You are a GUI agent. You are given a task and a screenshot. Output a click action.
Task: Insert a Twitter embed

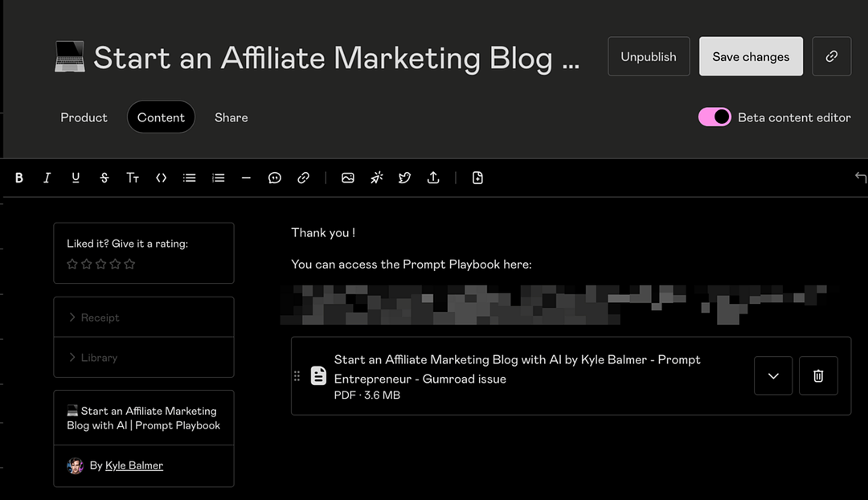coord(404,178)
